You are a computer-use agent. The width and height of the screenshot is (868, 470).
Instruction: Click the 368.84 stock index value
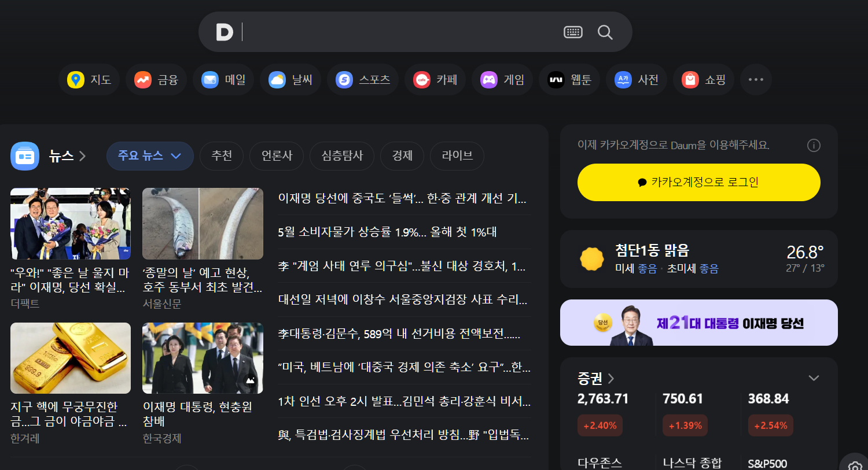coord(768,399)
